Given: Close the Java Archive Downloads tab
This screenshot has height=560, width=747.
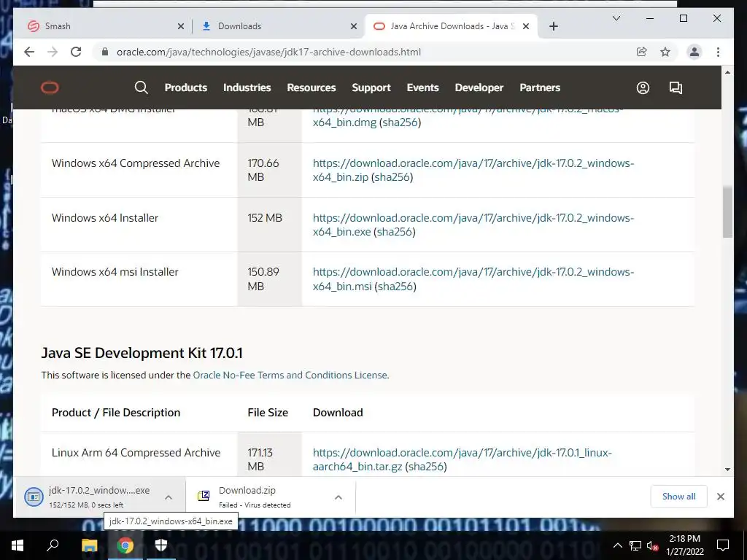Looking at the screenshot, I should tap(526, 26).
